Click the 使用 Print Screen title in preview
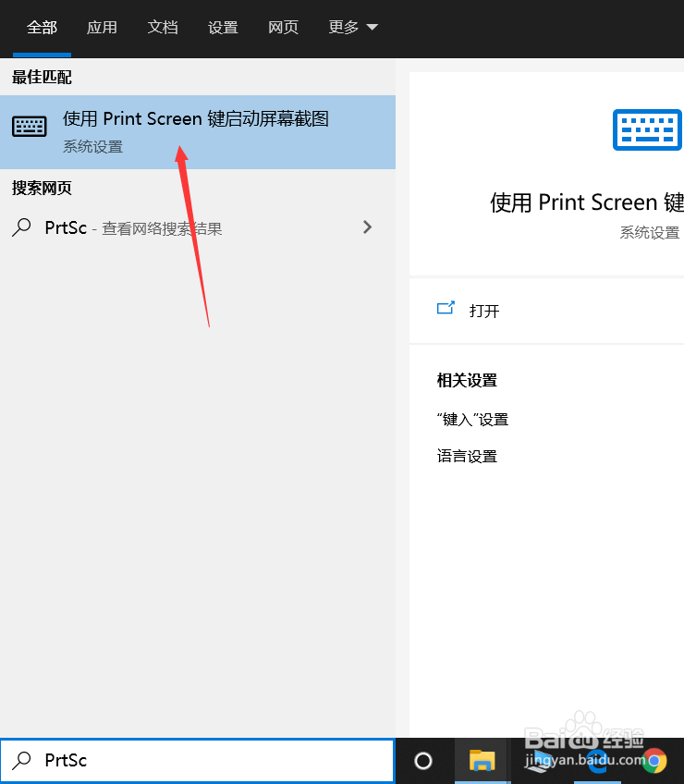 (x=587, y=202)
